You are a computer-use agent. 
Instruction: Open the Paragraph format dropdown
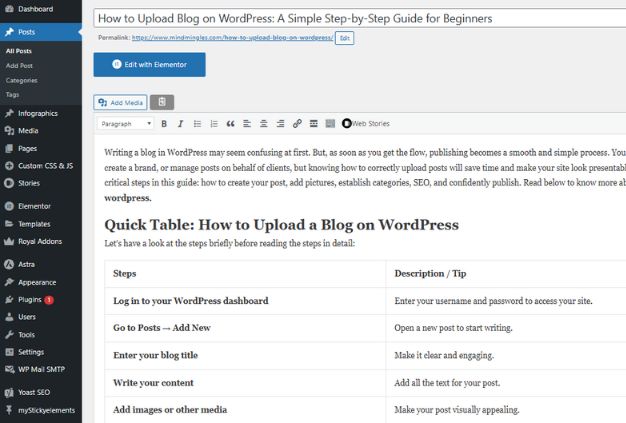tap(125, 124)
